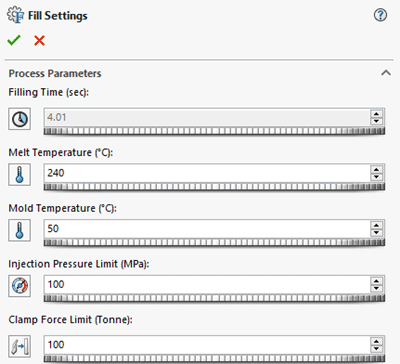Screen dimensions: 400x364
Task: Click the Injection Pressure gauge icon
Action: (20, 286)
